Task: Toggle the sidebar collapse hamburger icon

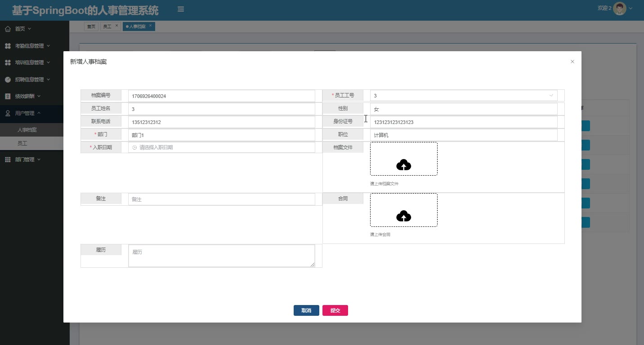Action: click(180, 9)
